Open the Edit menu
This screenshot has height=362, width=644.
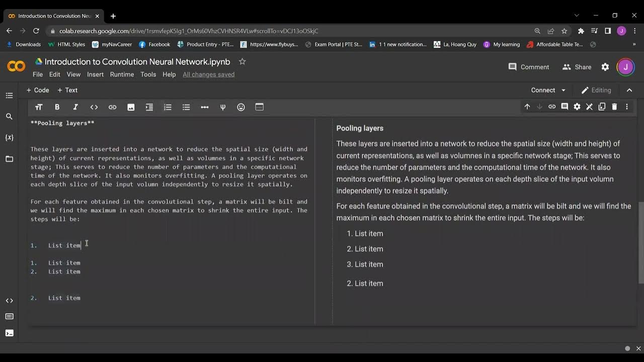pyautogui.click(x=55, y=74)
